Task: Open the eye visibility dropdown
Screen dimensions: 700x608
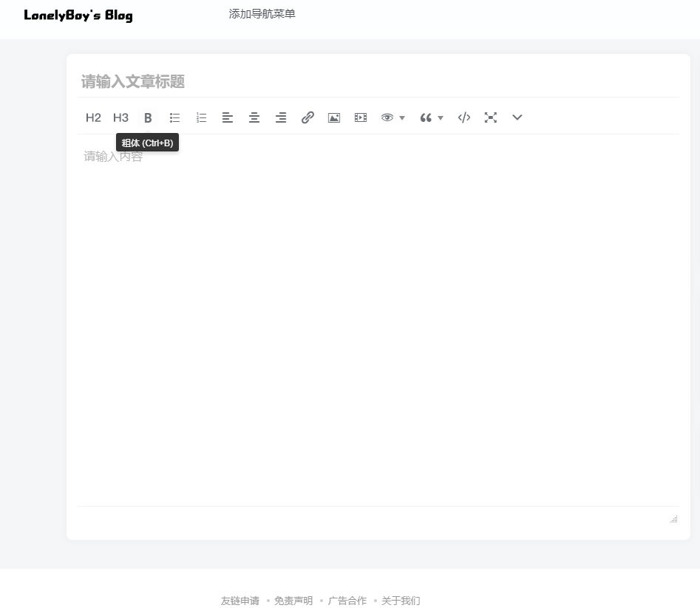Action: (x=393, y=117)
